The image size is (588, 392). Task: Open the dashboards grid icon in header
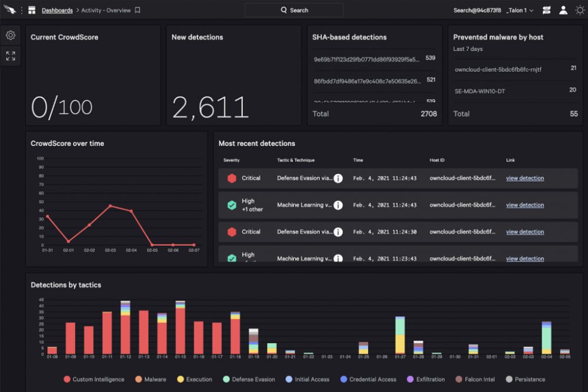pyautogui.click(x=32, y=10)
